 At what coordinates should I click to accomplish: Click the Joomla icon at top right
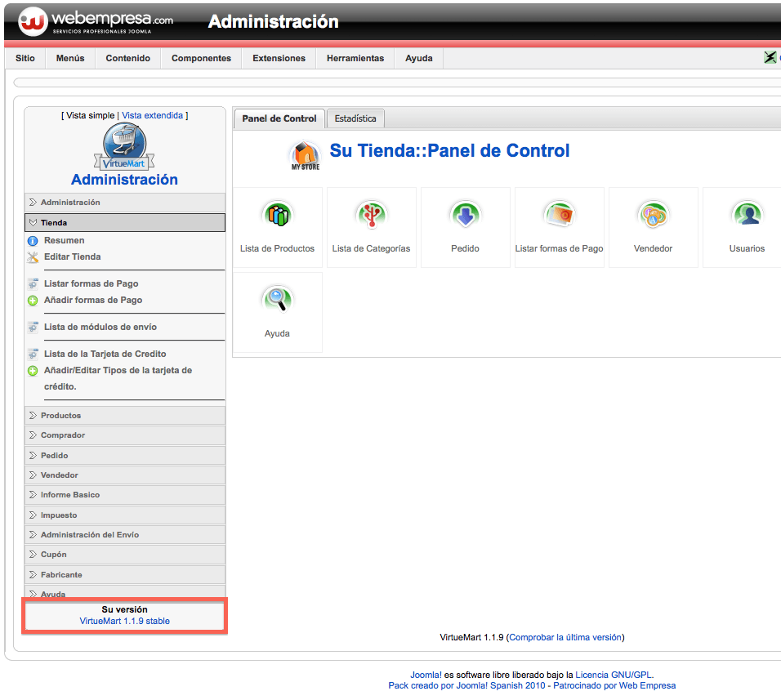770,57
